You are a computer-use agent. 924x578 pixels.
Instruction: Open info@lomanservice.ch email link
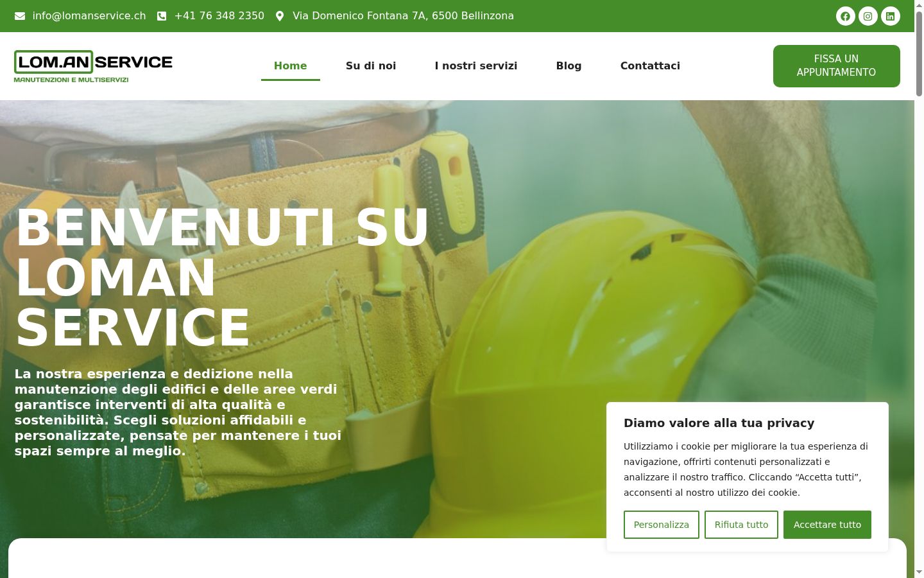click(x=89, y=16)
